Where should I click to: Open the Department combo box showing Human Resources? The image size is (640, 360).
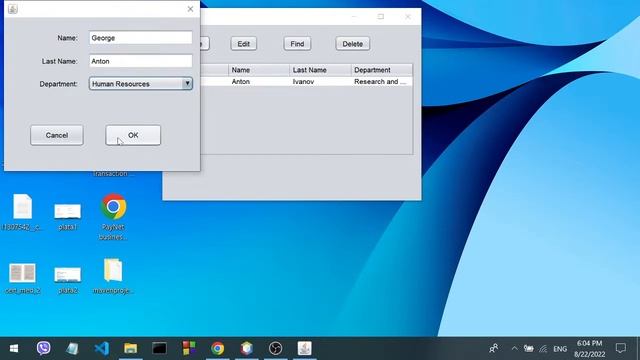click(140, 84)
